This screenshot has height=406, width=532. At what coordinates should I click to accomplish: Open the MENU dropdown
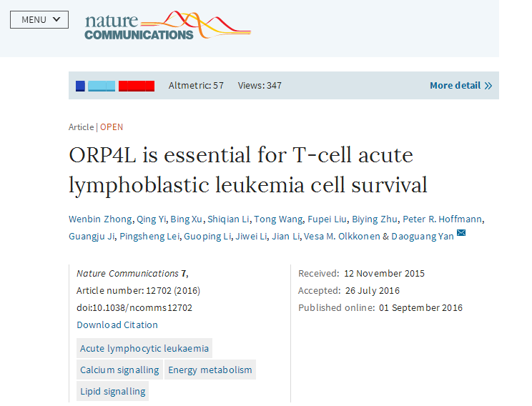pos(39,19)
